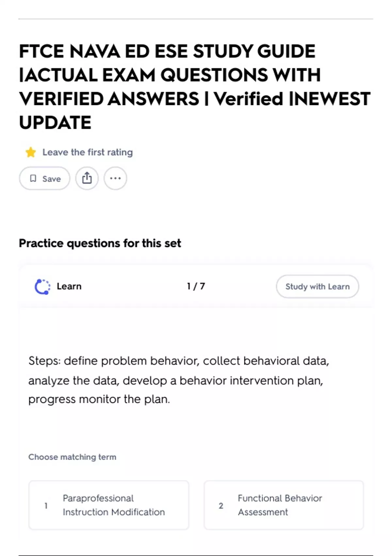This screenshot has width=392, height=556.
Task: Click the 'Choose matching term' prompt
Action: [72, 457]
